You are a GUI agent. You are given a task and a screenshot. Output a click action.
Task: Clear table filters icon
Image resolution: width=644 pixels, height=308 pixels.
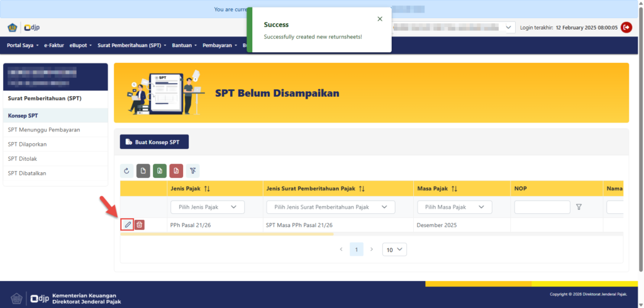(x=193, y=170)
